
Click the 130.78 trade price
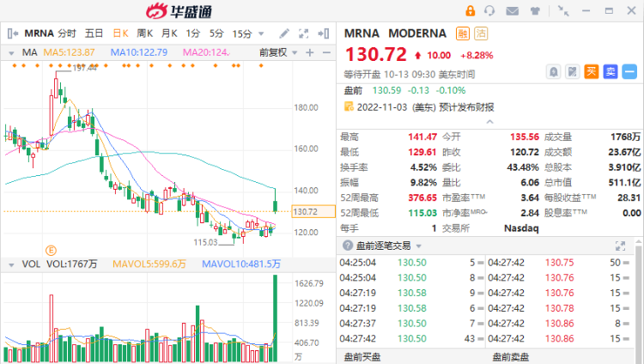click(x=559, y=308)
